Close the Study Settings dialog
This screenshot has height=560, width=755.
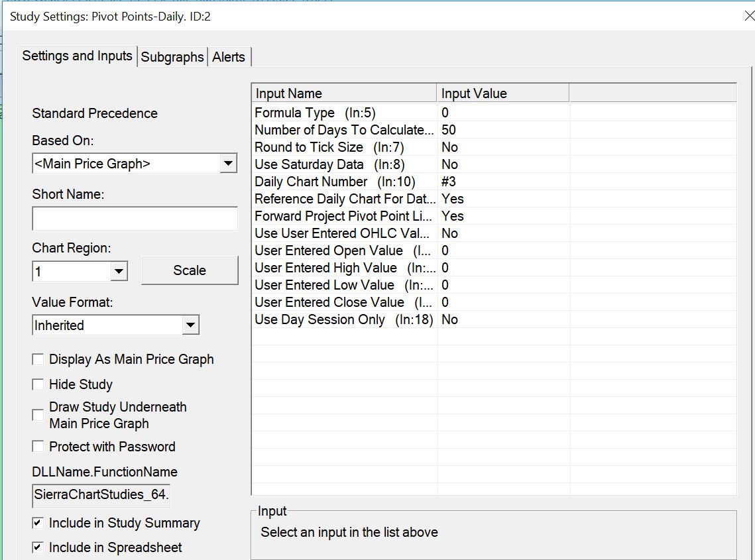(x=748, y=16)
